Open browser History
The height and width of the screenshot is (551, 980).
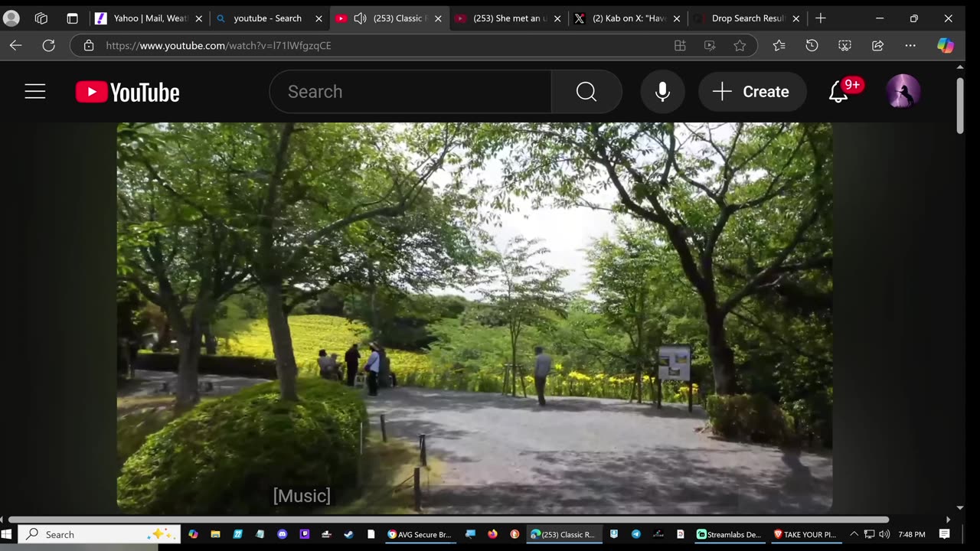812,46
